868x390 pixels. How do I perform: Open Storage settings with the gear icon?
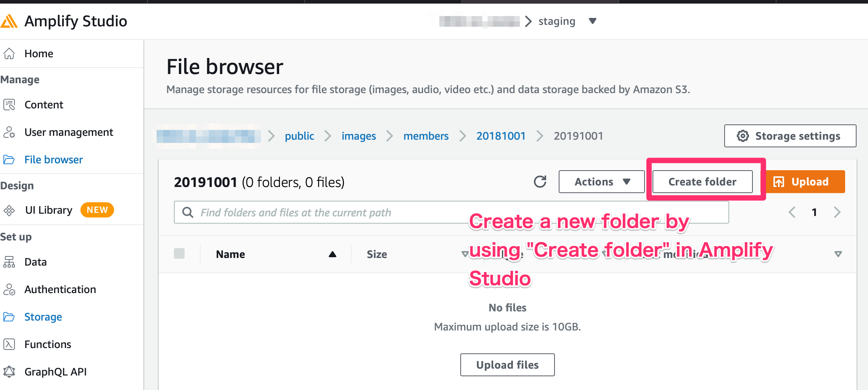[x=743, y=136]
